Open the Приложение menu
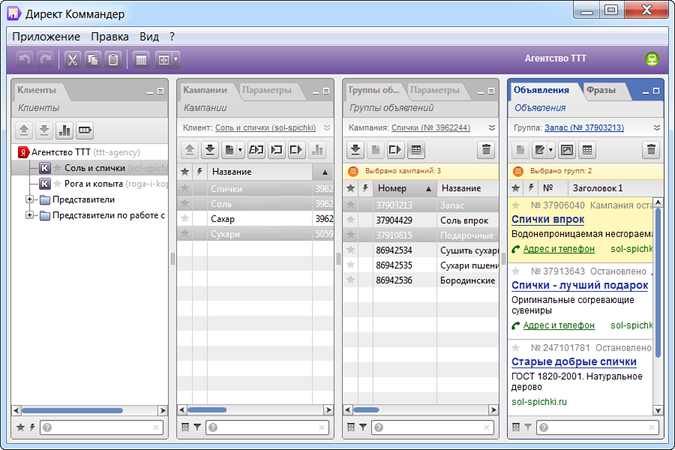Viewport: 675px width, 450px height. (46, 37)
